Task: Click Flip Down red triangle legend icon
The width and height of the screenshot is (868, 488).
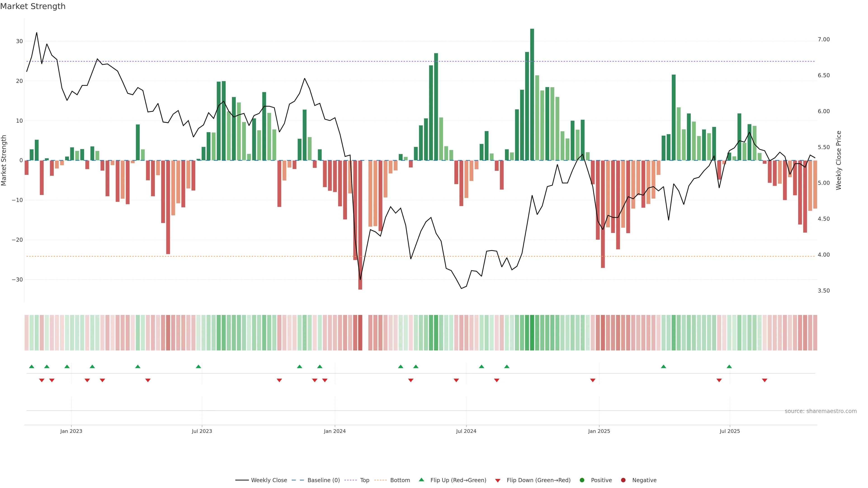Action: [498, 480]
